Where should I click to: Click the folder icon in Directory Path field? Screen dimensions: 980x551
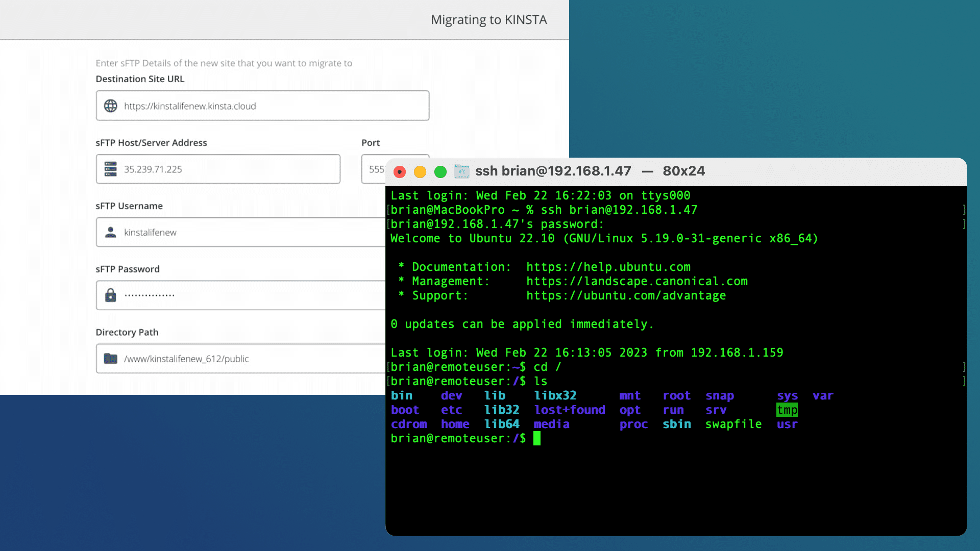click(x=110, y=359)
